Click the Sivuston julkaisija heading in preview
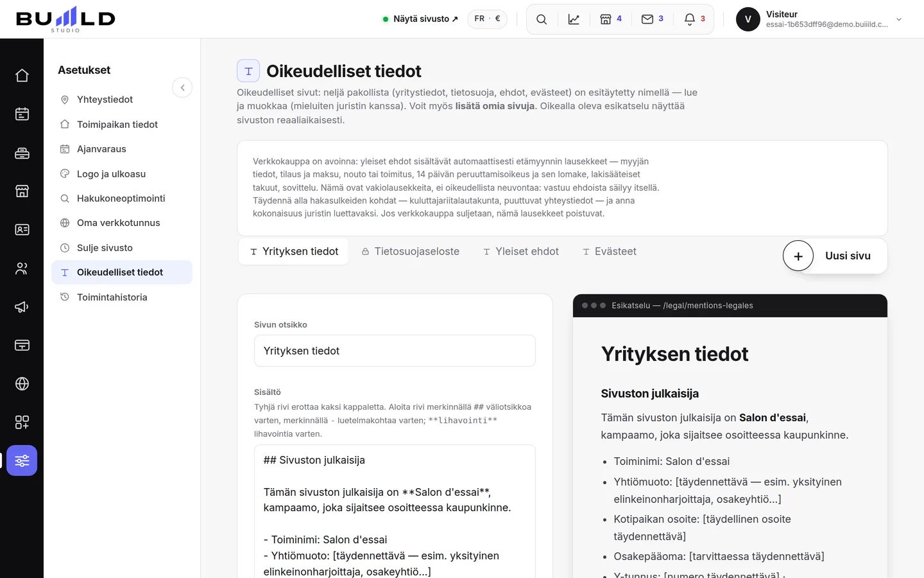This screenshot has height=578, width=924. (650, 394)
